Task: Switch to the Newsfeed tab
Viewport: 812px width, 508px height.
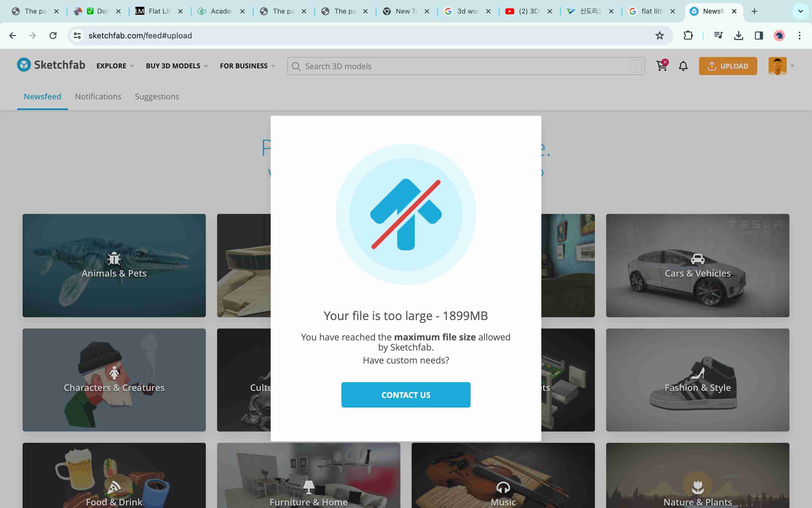Action: pyautogui.click(x=42, y=97)
